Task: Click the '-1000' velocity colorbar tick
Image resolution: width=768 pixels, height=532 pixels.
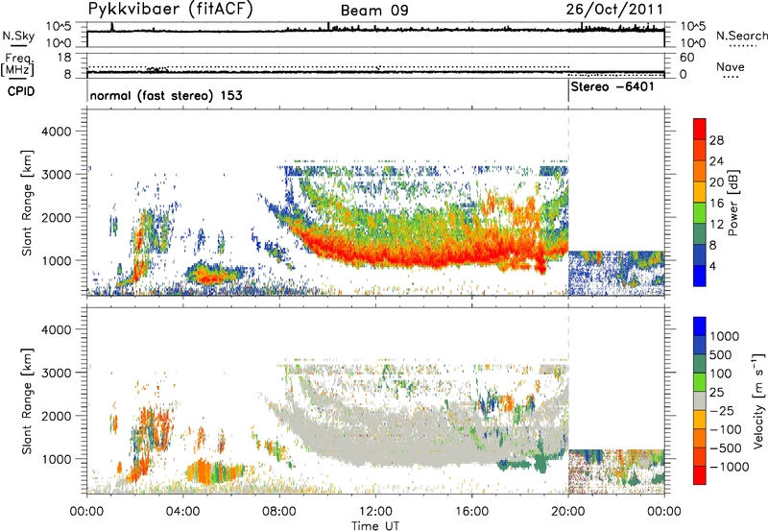Action: (730, 467)
